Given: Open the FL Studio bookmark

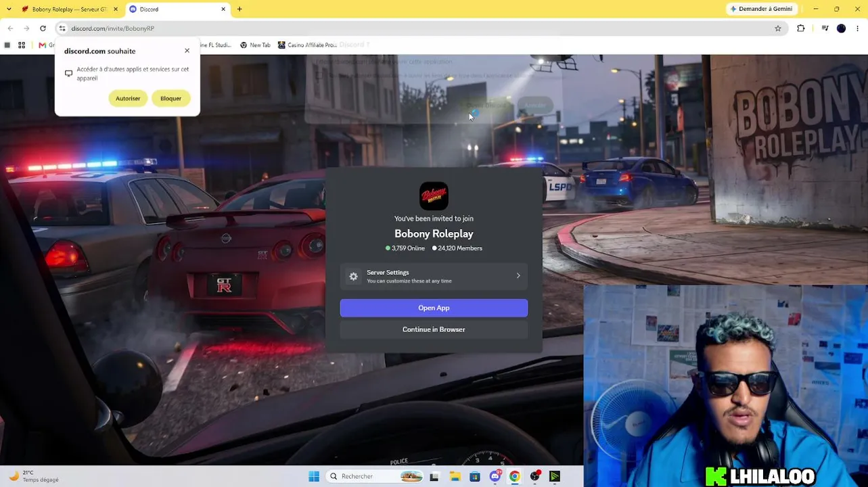Looking at the screenshot, I should pos(215,45).
